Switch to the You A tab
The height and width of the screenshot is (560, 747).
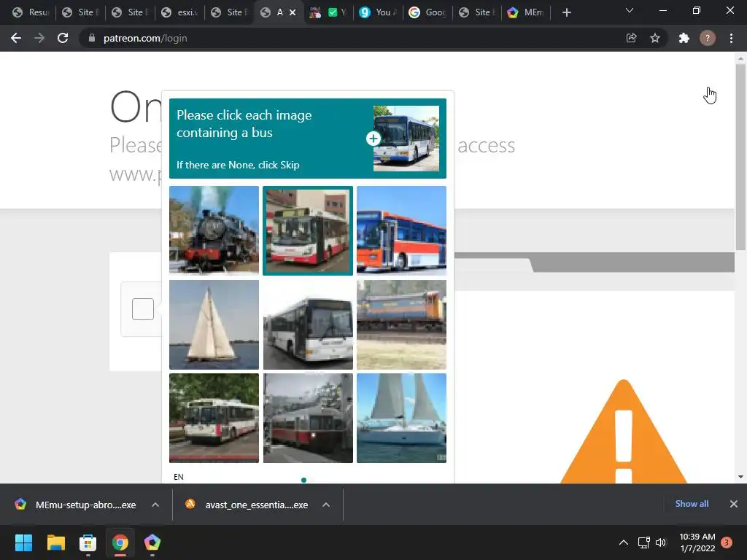click(378, 12)
